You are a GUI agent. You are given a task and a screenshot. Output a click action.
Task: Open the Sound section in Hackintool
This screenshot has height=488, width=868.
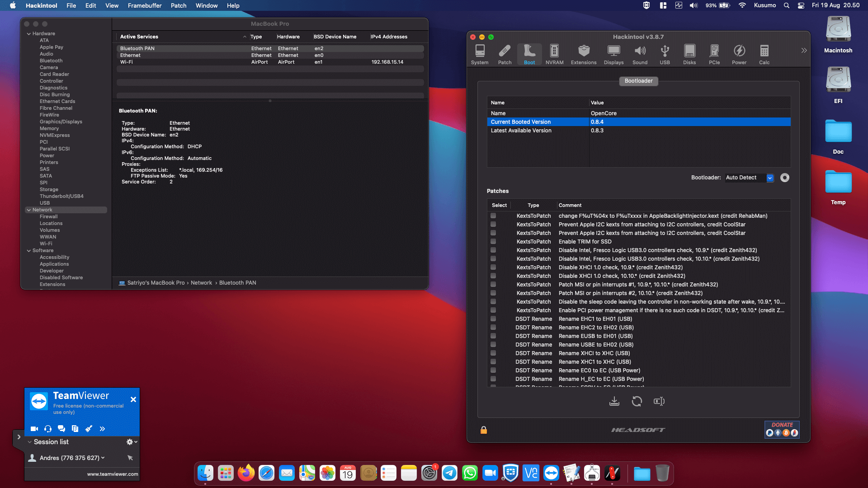point(640,55)
